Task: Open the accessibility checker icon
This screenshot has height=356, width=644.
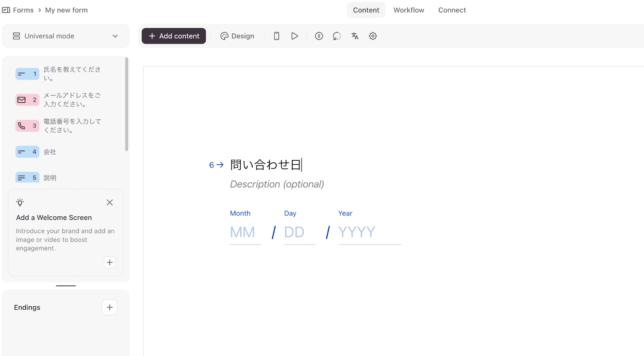Action: pos(319,36)
